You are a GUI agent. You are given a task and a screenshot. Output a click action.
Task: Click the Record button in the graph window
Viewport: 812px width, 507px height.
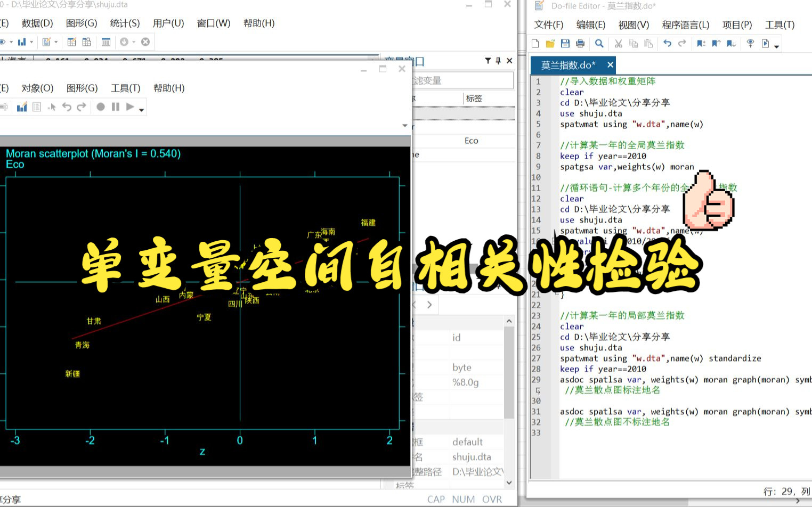click(101, 107)
